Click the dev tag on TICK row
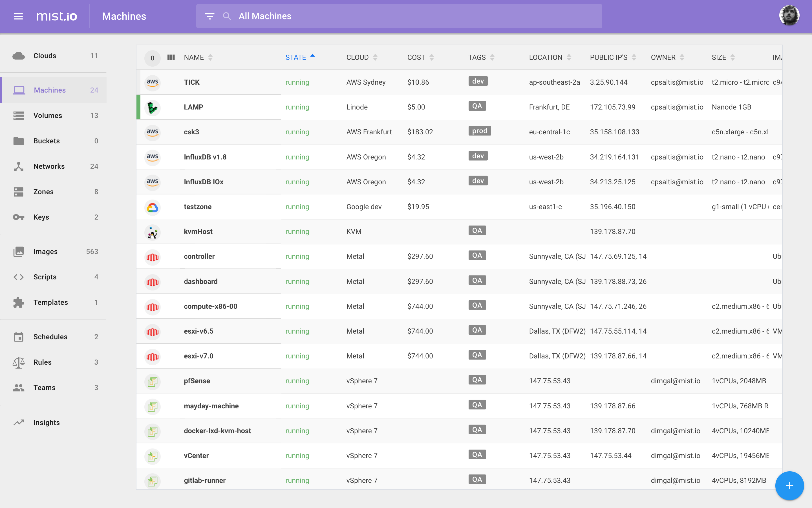The image size is (812, 508). (478, 81)
